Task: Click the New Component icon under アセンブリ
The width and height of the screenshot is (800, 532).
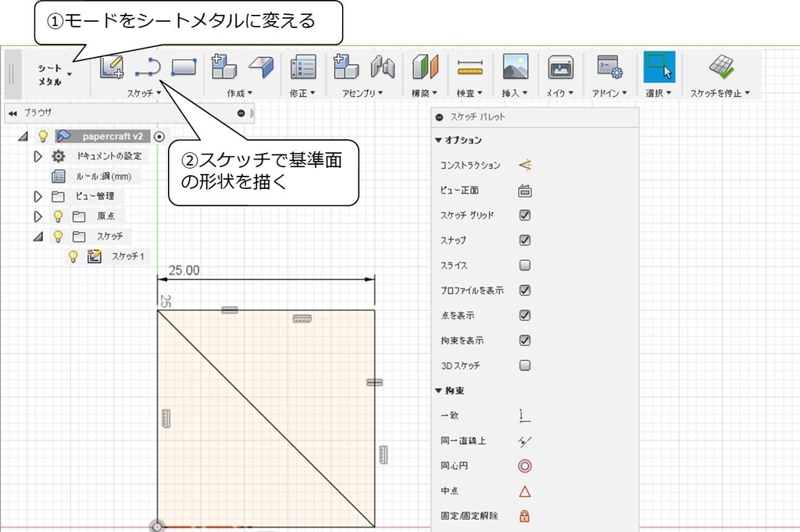Action: [x=346, y=67]
